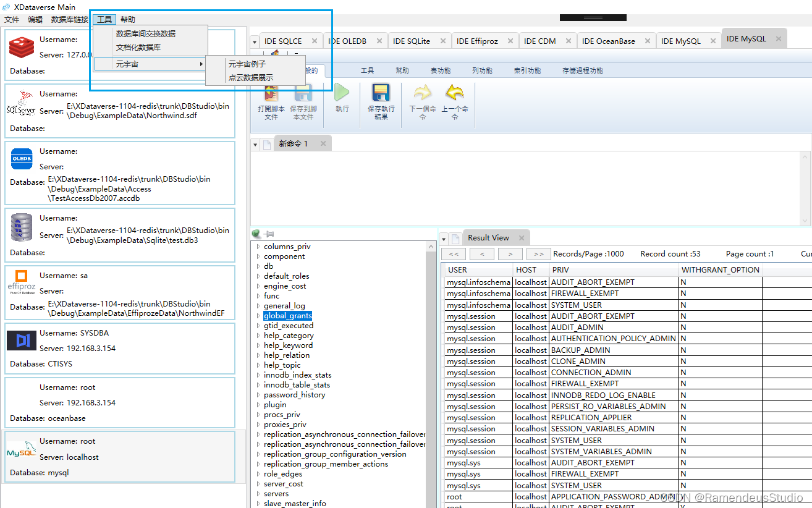Click the BACKUP_ADMIN cell
This screenshot has height=508, width=812.
tap(614, 350)
